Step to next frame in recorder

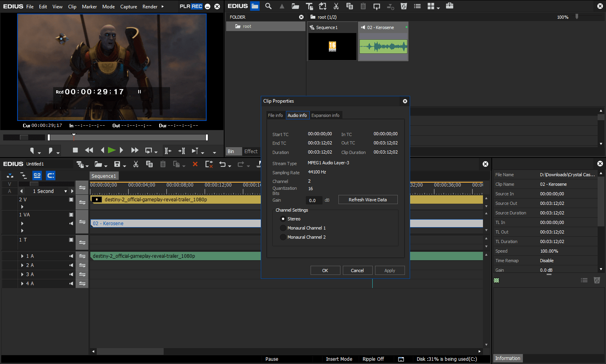[121, 150]
